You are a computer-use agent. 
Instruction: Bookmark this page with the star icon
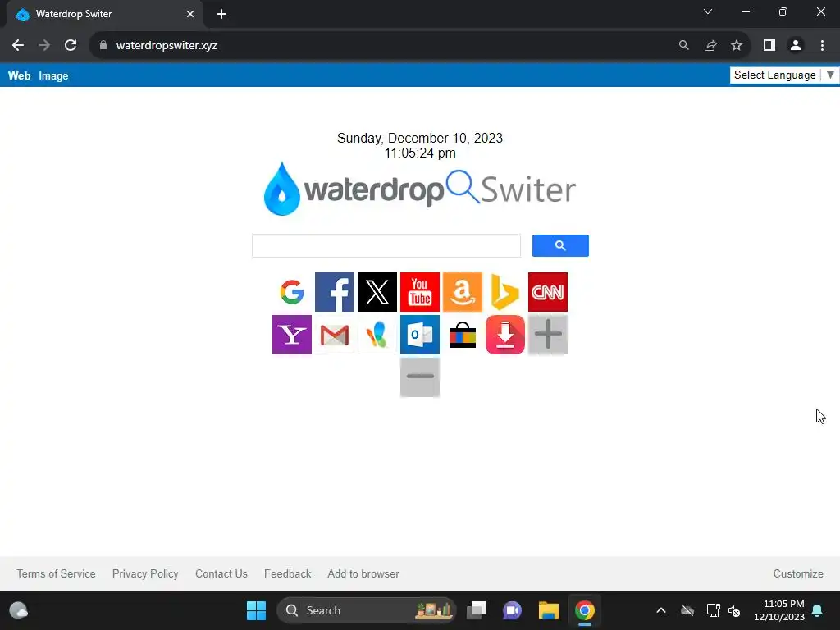point(737,46)
